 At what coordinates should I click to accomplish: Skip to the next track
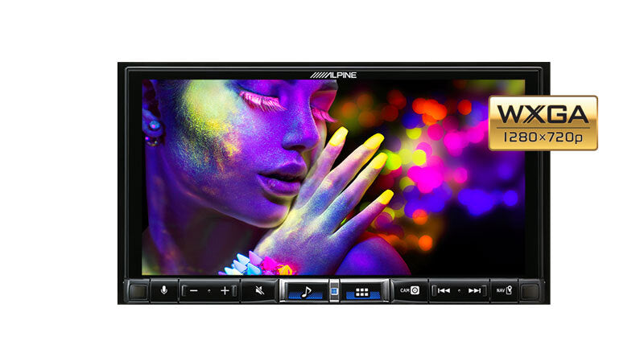click(474, 290)
